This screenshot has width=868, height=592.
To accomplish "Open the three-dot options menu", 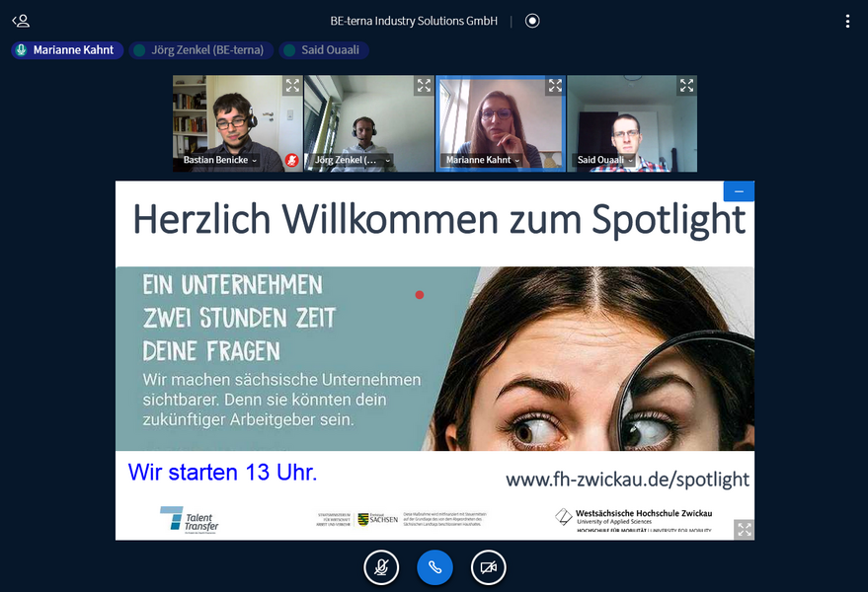I will click(x=847, y=21).
